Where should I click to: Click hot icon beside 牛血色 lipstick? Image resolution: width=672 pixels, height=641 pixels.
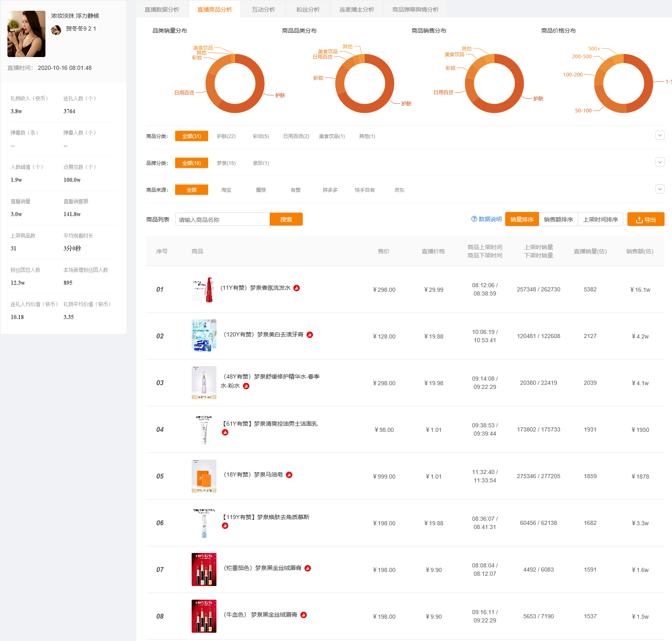tap(304, 615)
